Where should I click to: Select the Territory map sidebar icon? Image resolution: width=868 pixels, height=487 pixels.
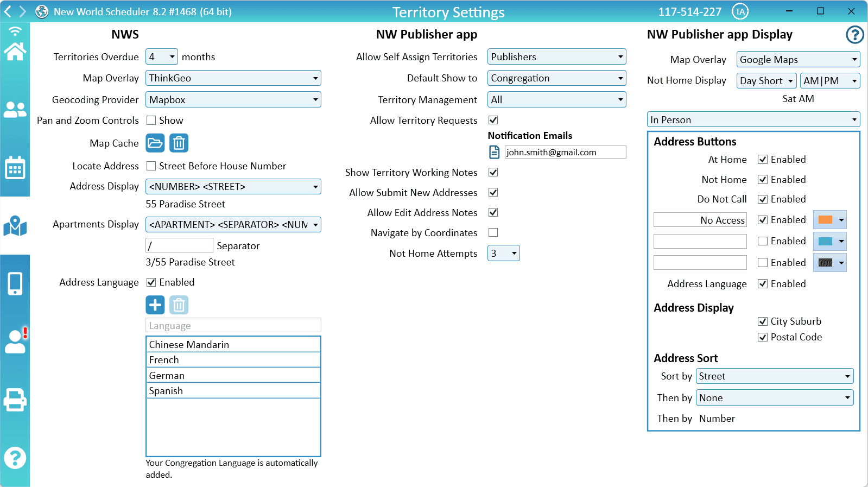point(15,225)
